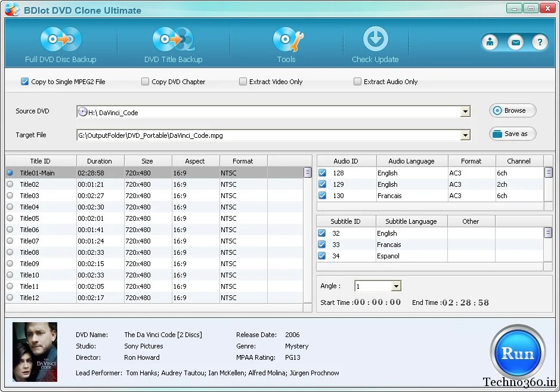Select the Title09 radio button

tap(10, 263)
